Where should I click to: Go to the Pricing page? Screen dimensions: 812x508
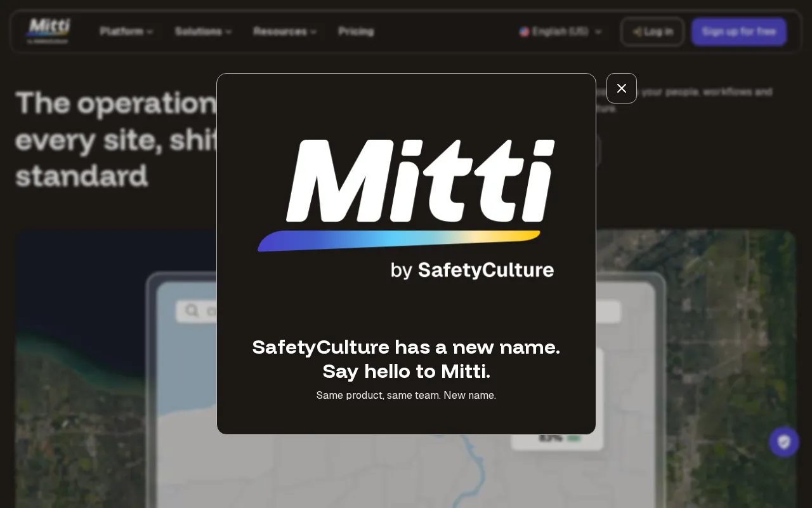pyautogui.click(x=356, y=32)
